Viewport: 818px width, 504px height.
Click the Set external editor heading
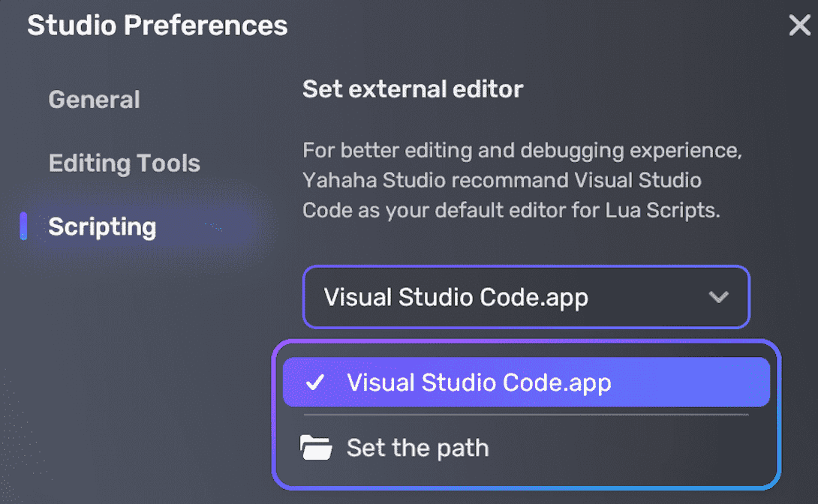[412, 88]
